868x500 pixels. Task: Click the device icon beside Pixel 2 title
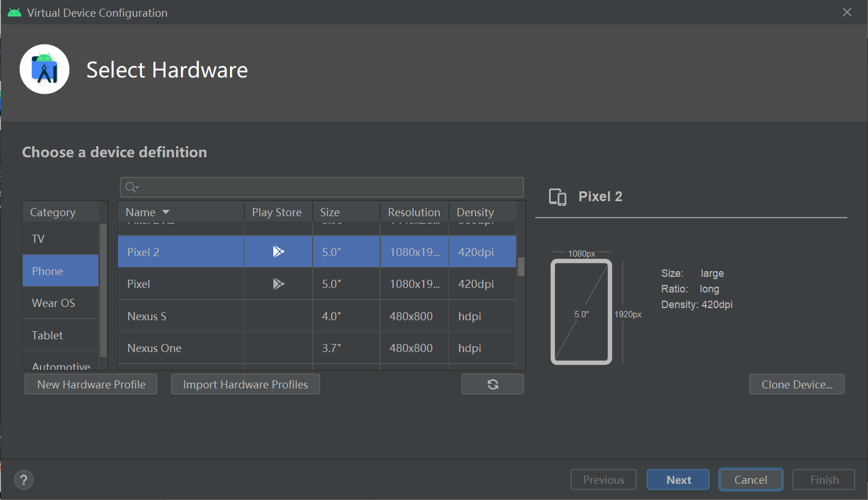(558, 197)
